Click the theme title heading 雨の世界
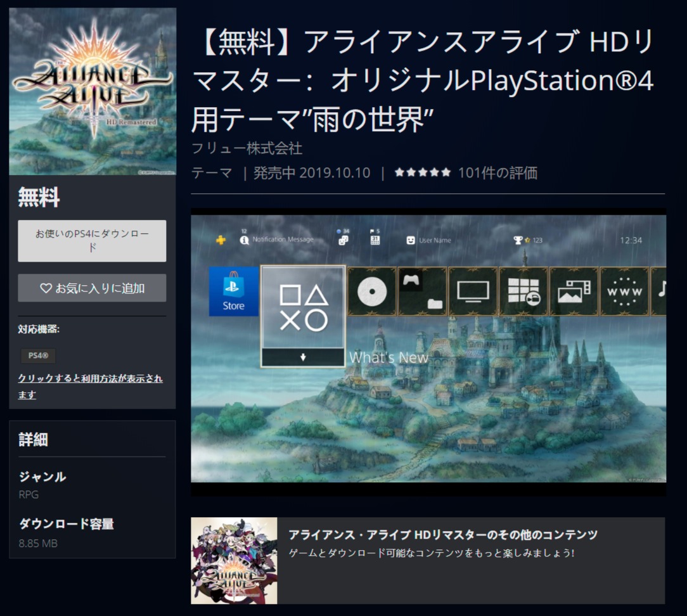The image size is (687, 616). pos(423,80)
